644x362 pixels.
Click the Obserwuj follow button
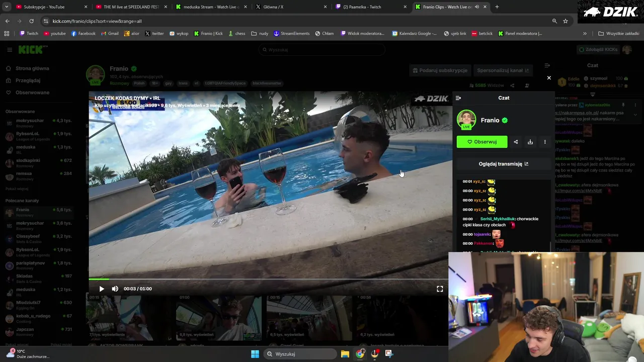(482, 142)
